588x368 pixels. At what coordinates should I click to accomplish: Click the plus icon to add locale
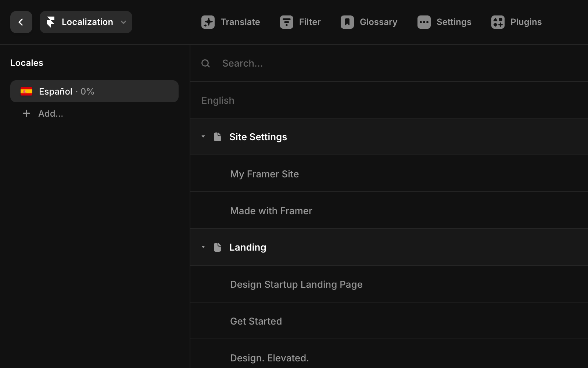tap(26, 113)
